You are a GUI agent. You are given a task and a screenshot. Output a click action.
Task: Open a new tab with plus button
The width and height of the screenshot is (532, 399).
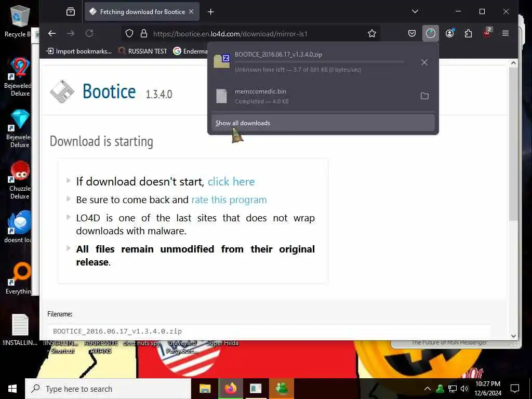211,12
